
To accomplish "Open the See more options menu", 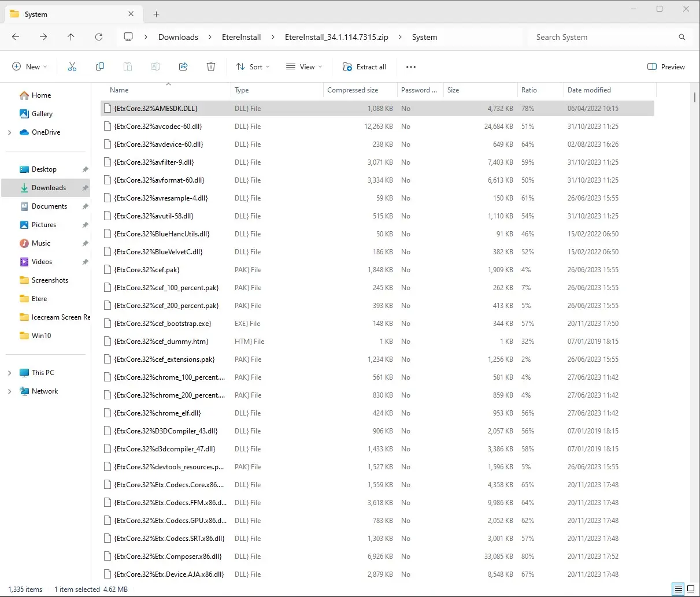I will tap(411, 67).
